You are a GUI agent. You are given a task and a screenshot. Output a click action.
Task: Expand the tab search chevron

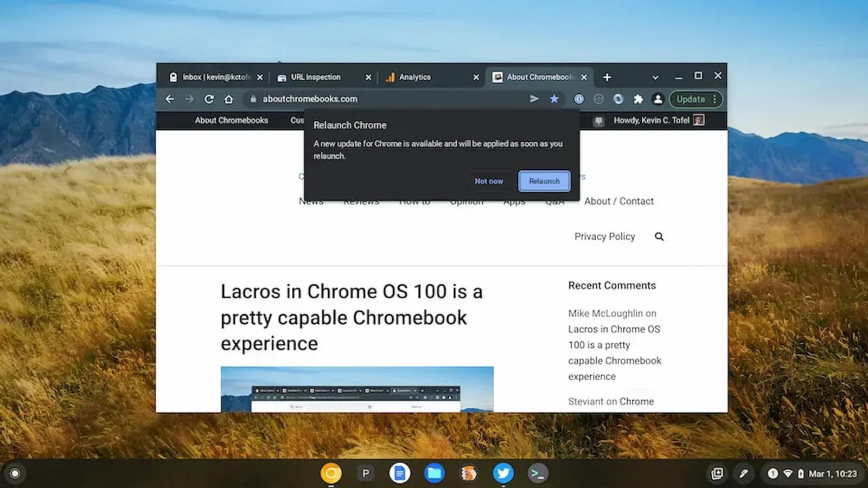tap(655, 77)
